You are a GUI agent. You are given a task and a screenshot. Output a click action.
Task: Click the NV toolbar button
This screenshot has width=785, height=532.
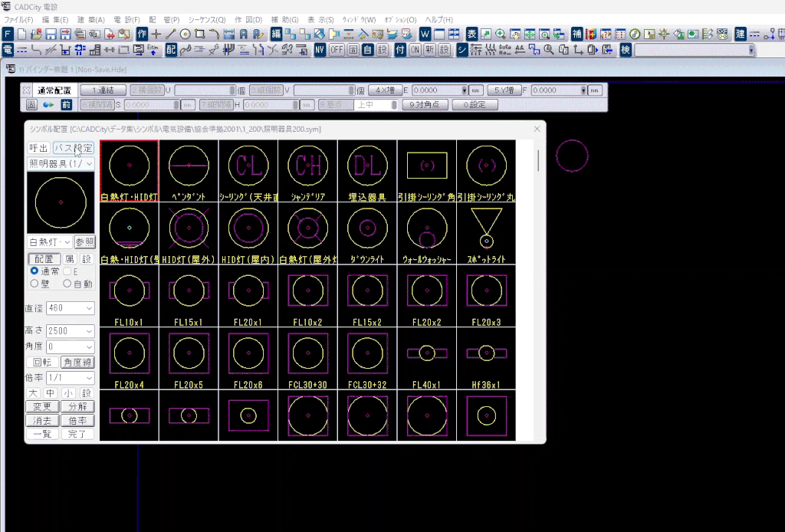(320, 50)
